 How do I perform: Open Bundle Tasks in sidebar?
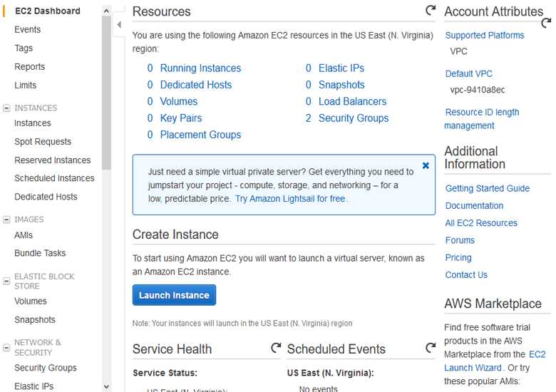pos(40,253)
